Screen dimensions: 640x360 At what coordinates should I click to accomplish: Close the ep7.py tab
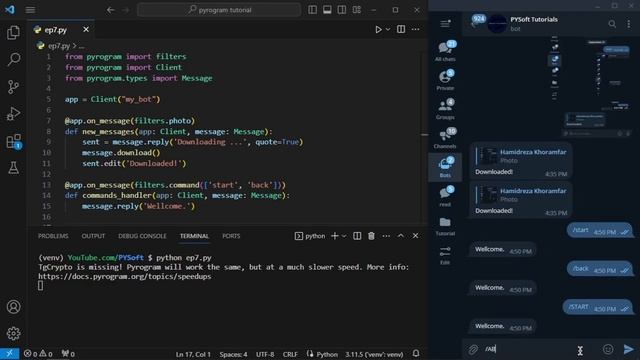pos(86,29)
